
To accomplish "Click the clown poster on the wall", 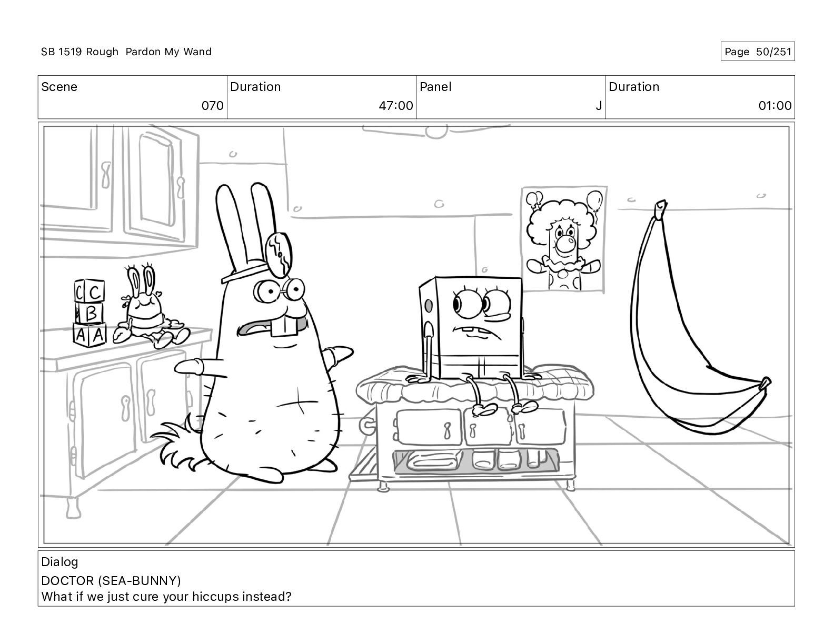I will (x=564, y=239).
